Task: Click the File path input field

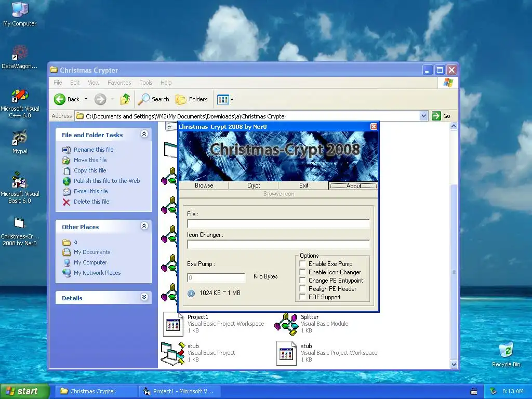Action: coord(278,223)
